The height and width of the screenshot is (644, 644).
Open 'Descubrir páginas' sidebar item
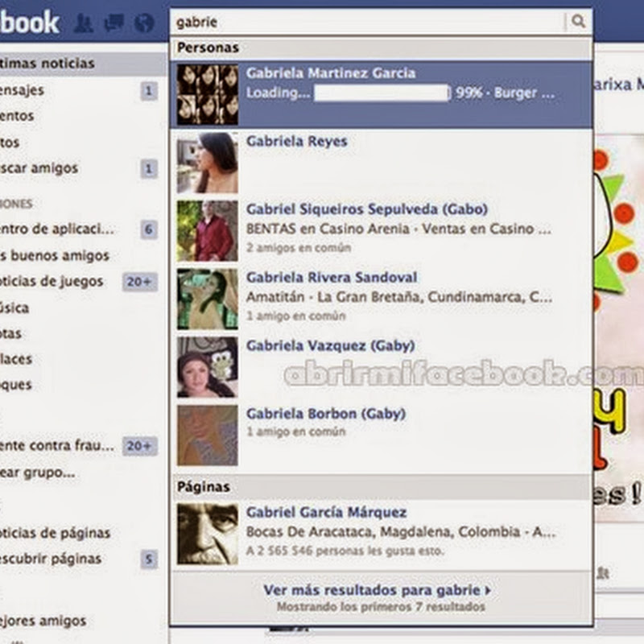pos(51,559)
